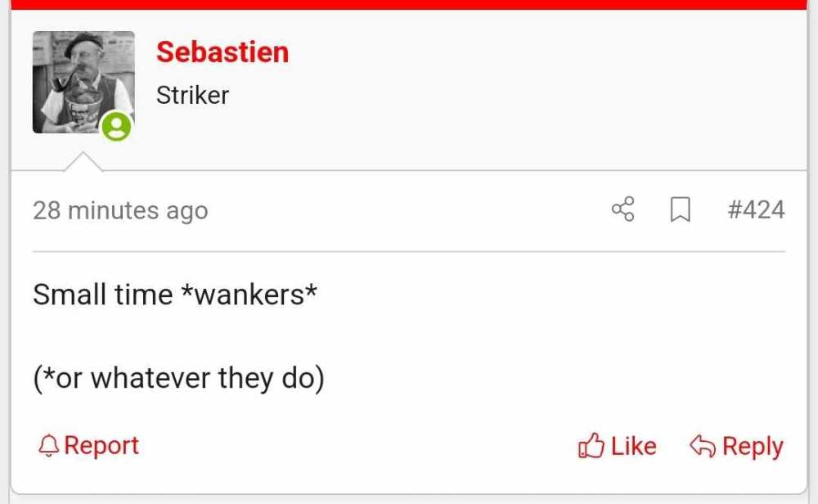Report this post via the Report text
Image resolution: width=818 pixels, height=504 pixels.
[x=101, y=446]
